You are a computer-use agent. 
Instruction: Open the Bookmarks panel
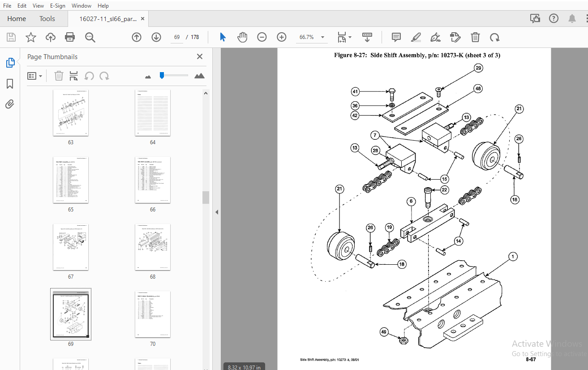[10, 84]
